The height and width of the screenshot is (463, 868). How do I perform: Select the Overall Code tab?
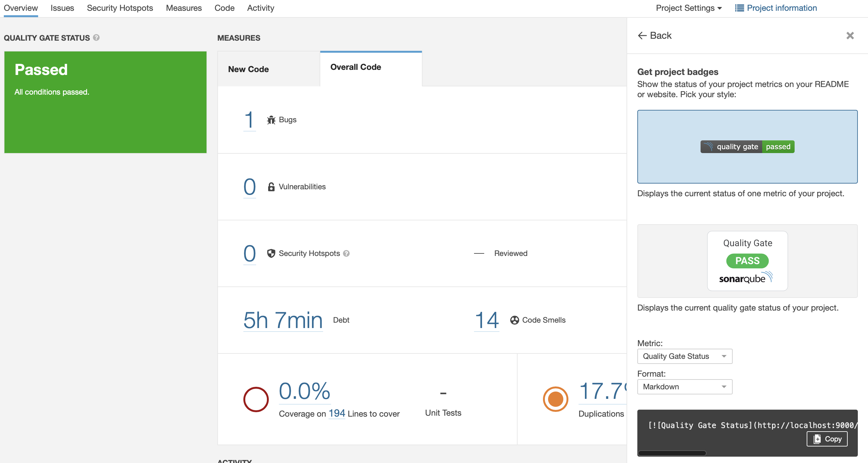(371, 68)
